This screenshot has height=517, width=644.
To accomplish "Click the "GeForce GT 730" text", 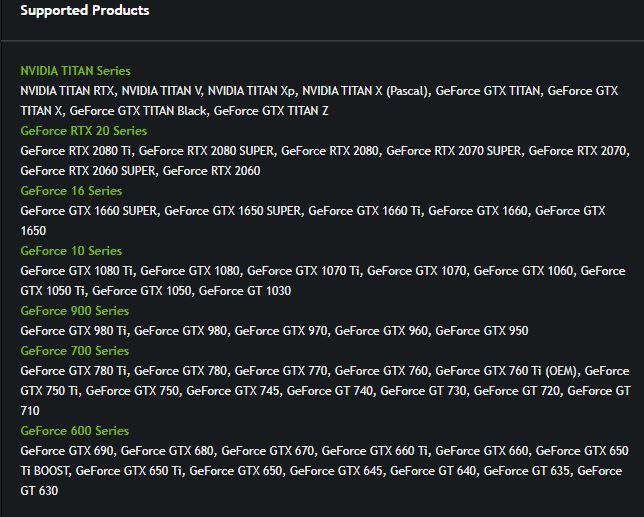I will click(423, 391).
